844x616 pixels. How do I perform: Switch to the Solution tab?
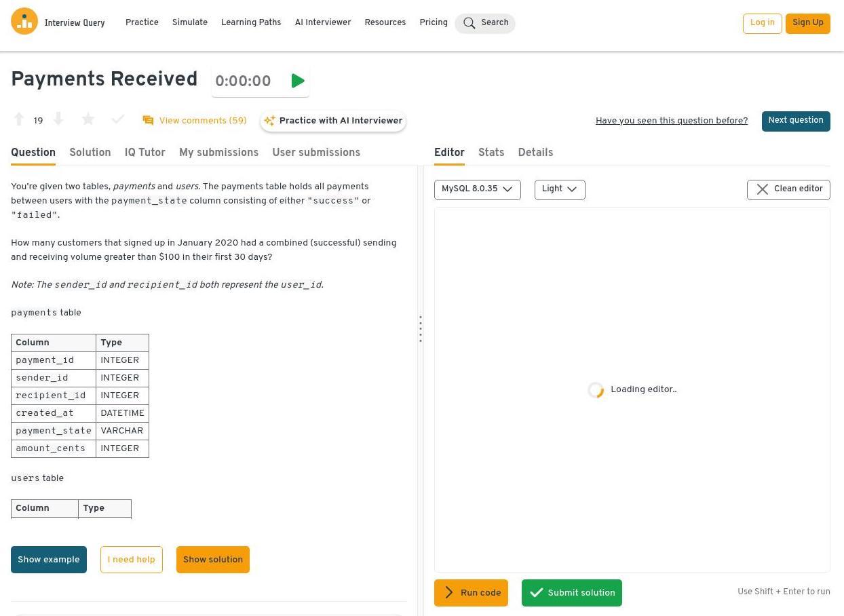coord(90,153)
